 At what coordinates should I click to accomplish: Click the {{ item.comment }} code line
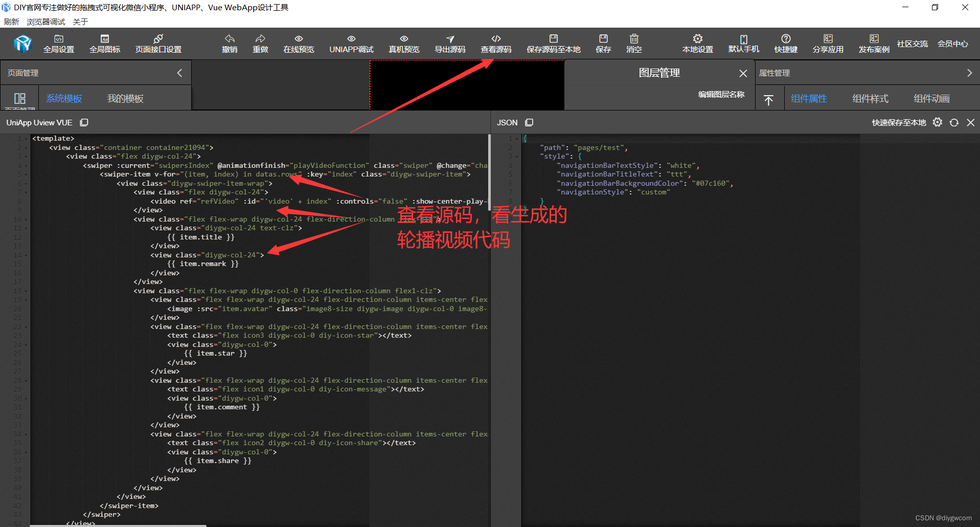pyautogui.click(x=222, y=407)
